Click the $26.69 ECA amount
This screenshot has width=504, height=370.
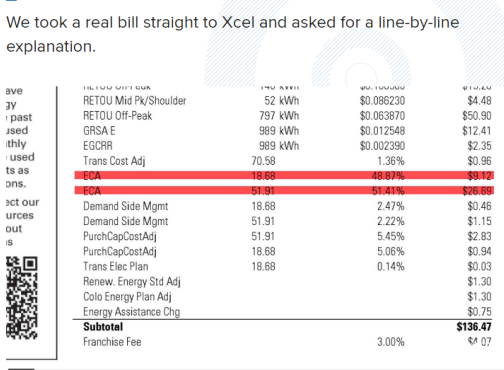[477, 191]
